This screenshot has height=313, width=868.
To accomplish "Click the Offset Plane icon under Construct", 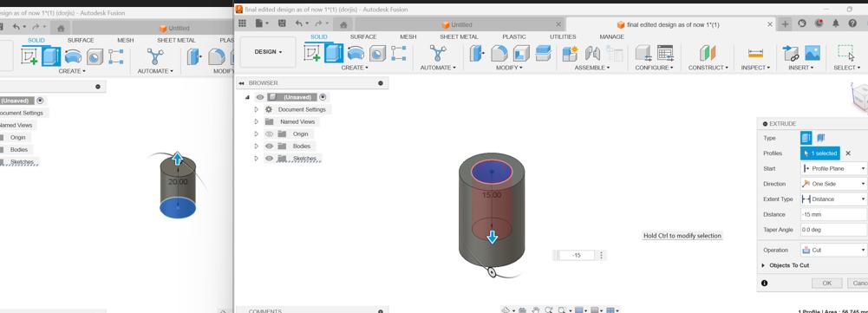I will click(x=708, y=53).
